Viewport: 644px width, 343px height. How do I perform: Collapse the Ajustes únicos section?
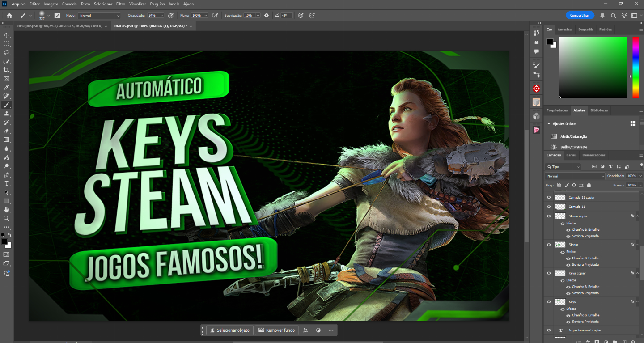point(549,124)
